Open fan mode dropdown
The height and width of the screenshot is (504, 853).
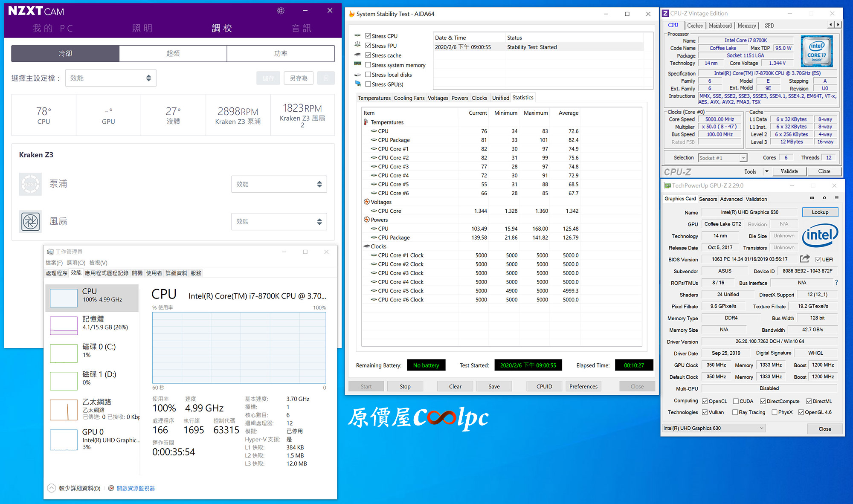coord(279,222)
